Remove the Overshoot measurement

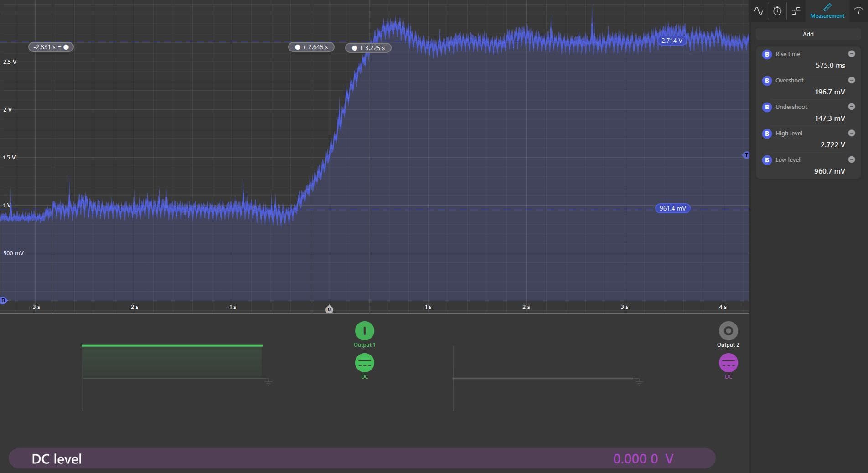851,80
